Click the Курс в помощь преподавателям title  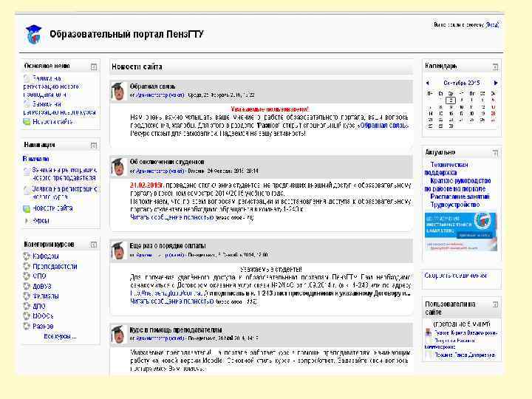[176, 330]
